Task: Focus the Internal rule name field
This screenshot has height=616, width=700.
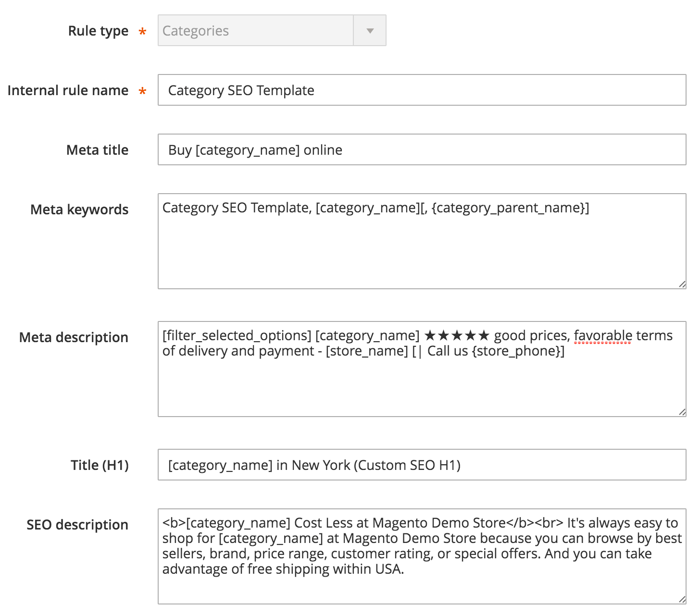Action: tap(422, 90)
